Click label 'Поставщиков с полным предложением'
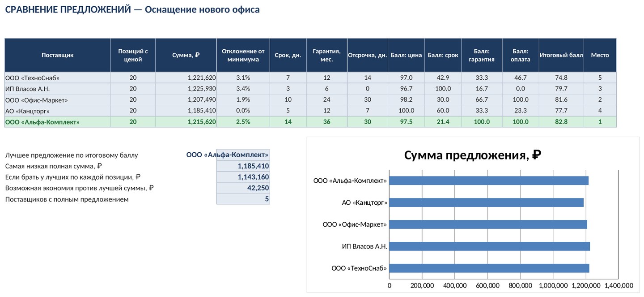 (67, 199)
